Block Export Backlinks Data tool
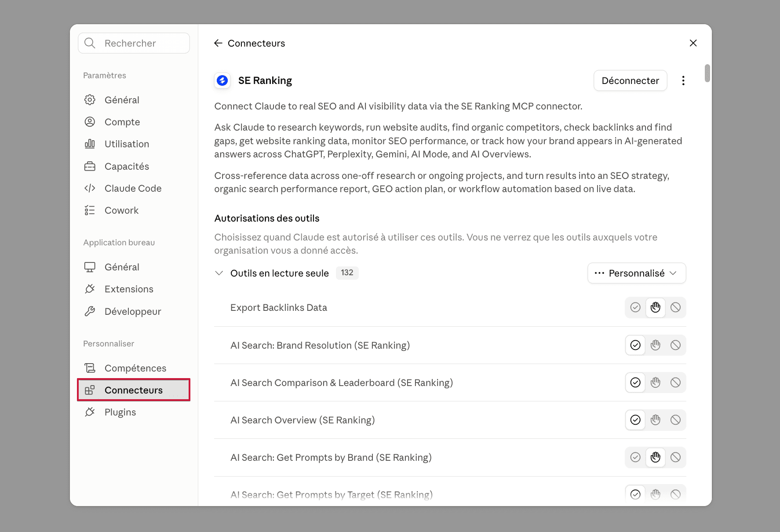 click(676, 307)
